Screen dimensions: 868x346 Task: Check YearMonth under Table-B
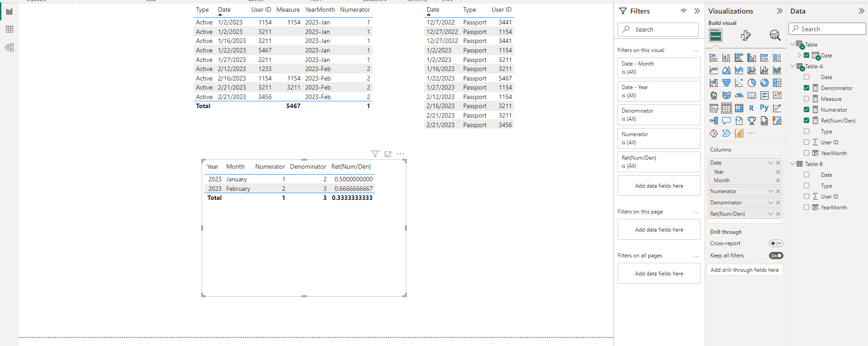[x=807, y=207]
